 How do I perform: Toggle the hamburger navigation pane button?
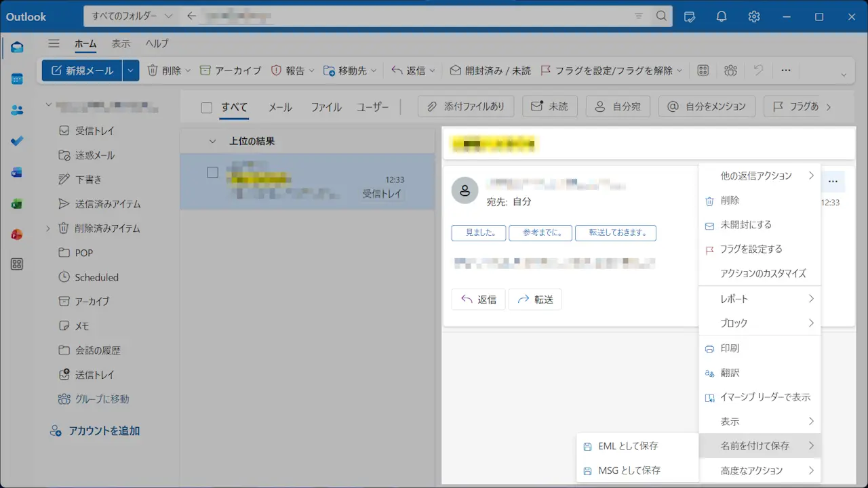[x=54, y=43]
